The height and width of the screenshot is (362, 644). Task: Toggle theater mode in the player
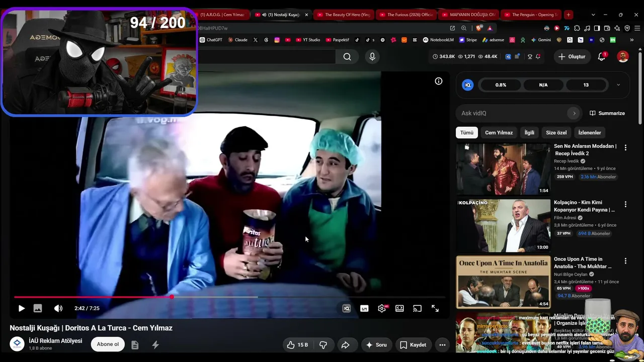pyautogui.click(x=399, y=308)
